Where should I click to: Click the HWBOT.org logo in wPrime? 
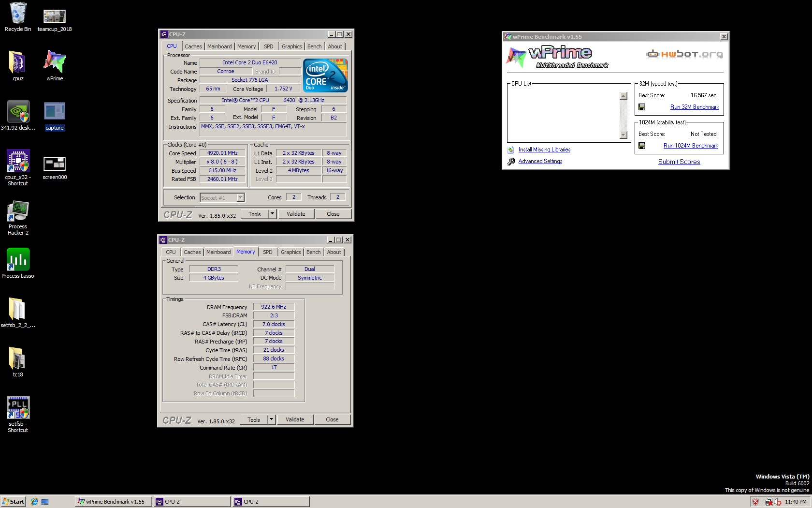click(684, 54)
